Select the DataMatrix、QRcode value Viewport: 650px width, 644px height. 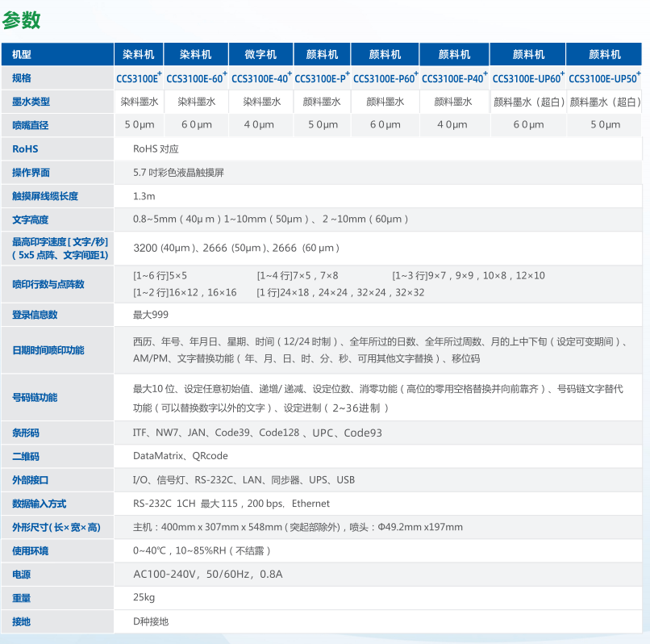pyautogui.click(x=181, y=456)
